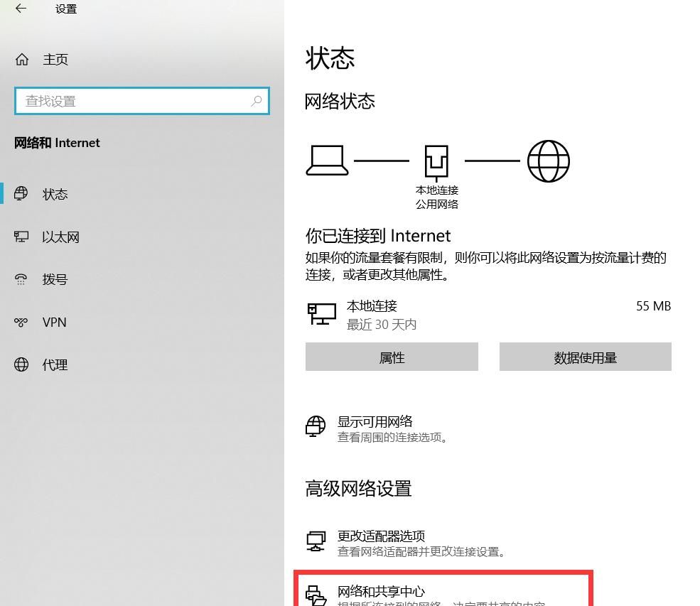Click the 网络和共享中心 sharing icon
700x606 pixels.
click(315, 596)
